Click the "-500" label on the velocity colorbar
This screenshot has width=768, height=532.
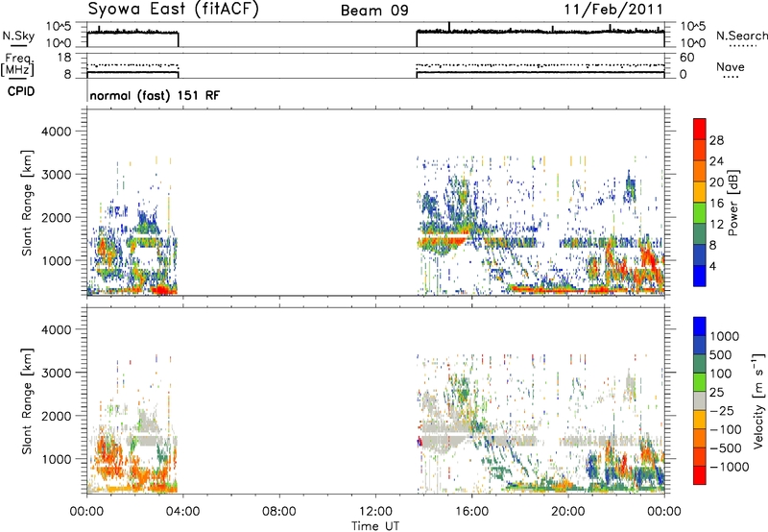(726, 448)
